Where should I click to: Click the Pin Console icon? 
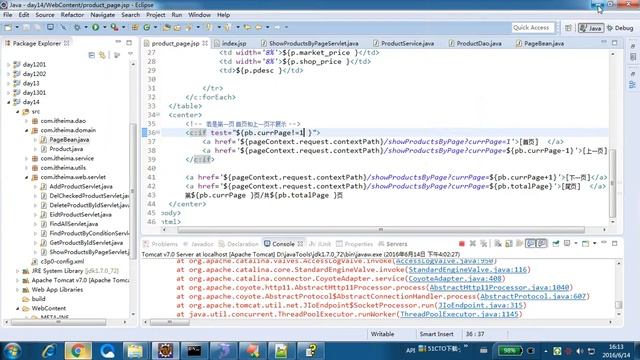click(x=556, y=244)
